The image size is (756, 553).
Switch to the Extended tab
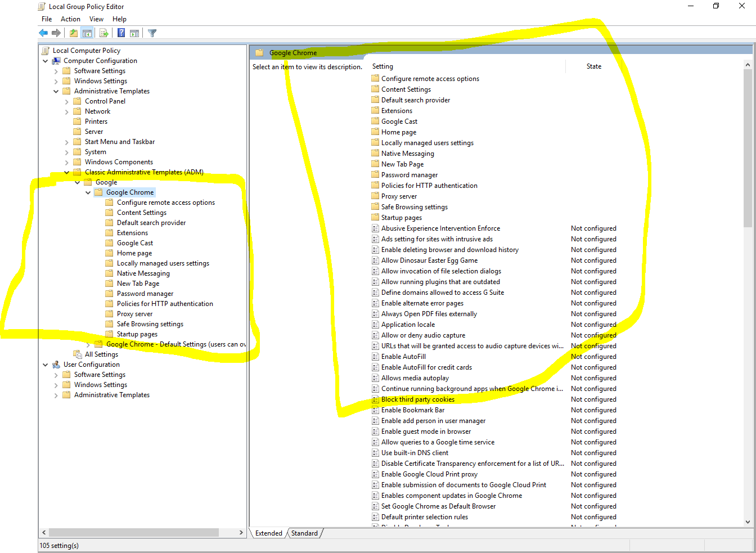pos(269,533)
